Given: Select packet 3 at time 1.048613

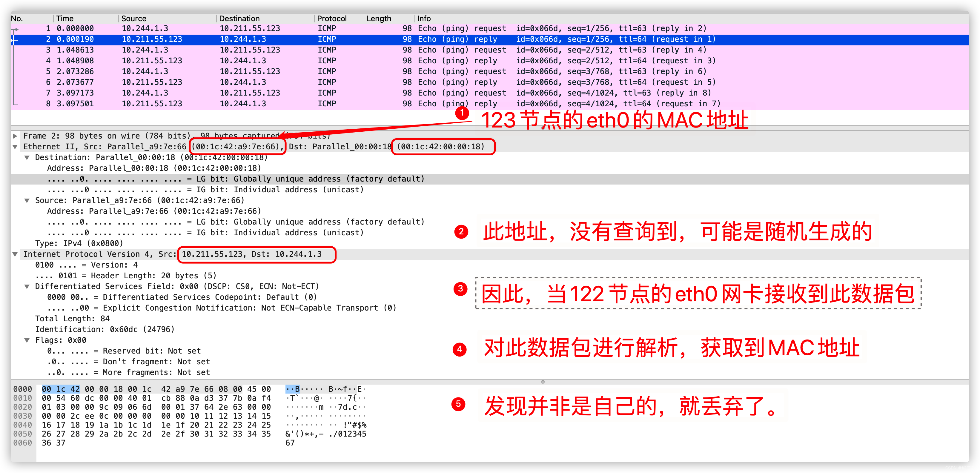Looking at the screenshot, I should coord(490,50).
